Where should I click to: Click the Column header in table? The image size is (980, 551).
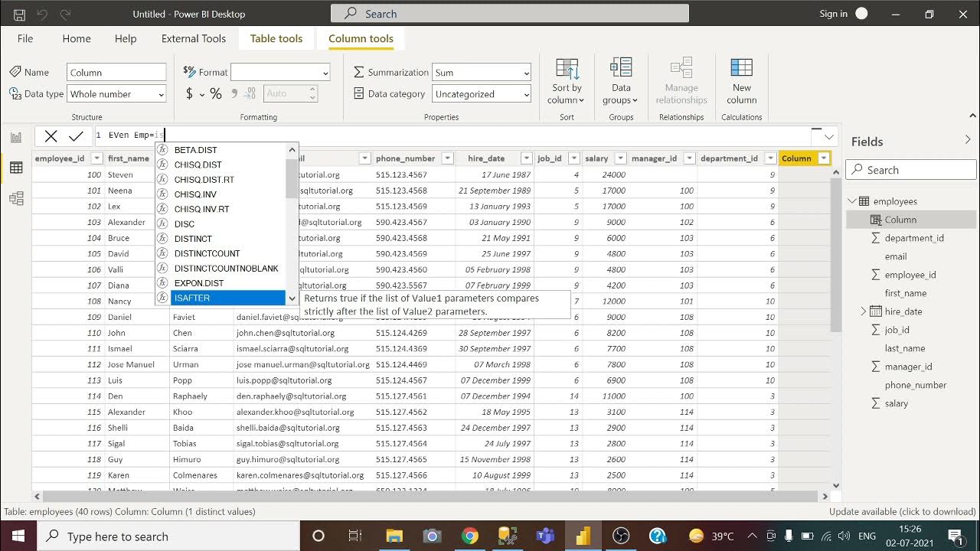[805, 158]
